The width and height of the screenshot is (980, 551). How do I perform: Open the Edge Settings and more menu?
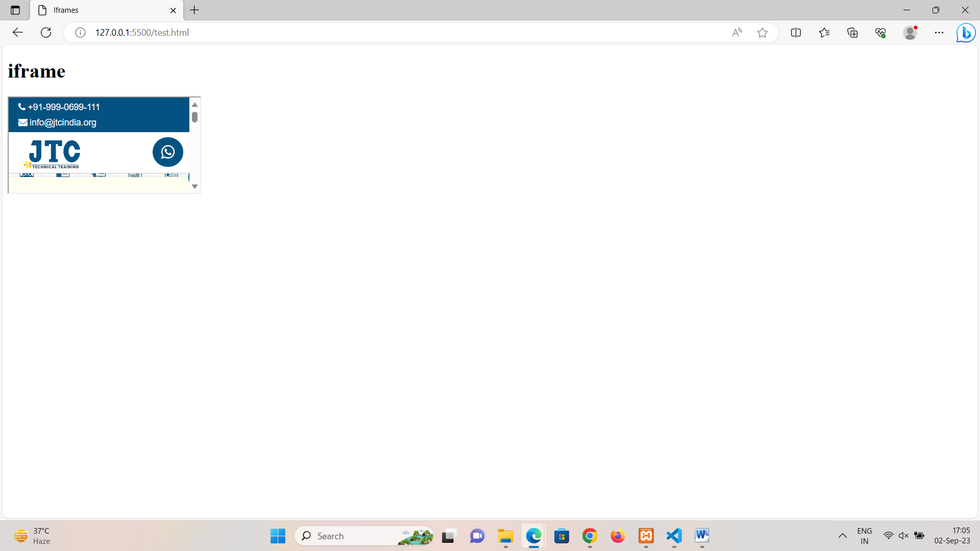pos(939,33)
